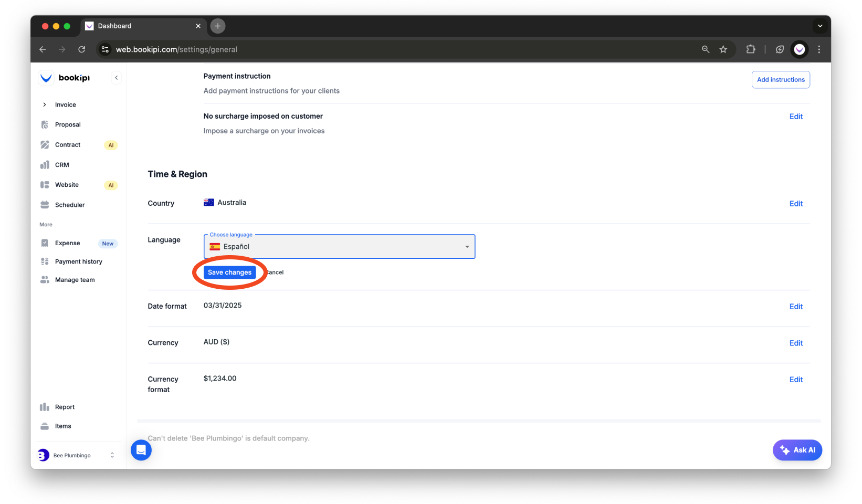Click the Contract icon in sidebar
This screenshot has height=504, width=862.
tap(45, 144)
